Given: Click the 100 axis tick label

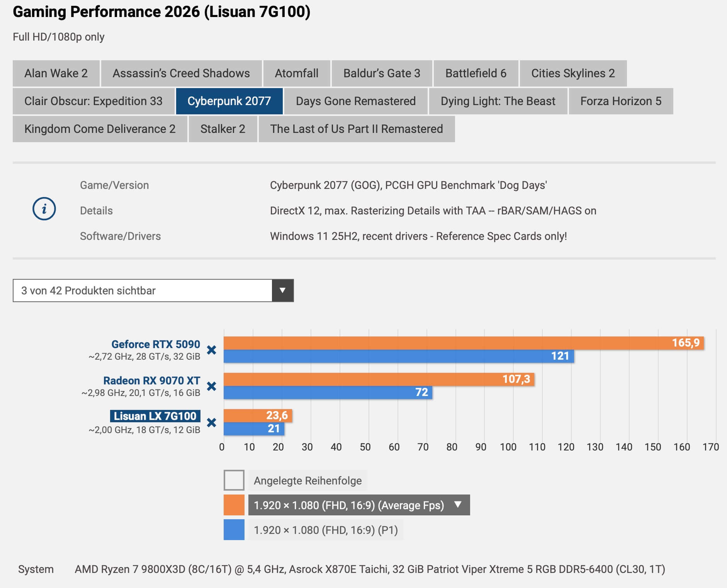Looking at the screenshot, I should (508, 447).
